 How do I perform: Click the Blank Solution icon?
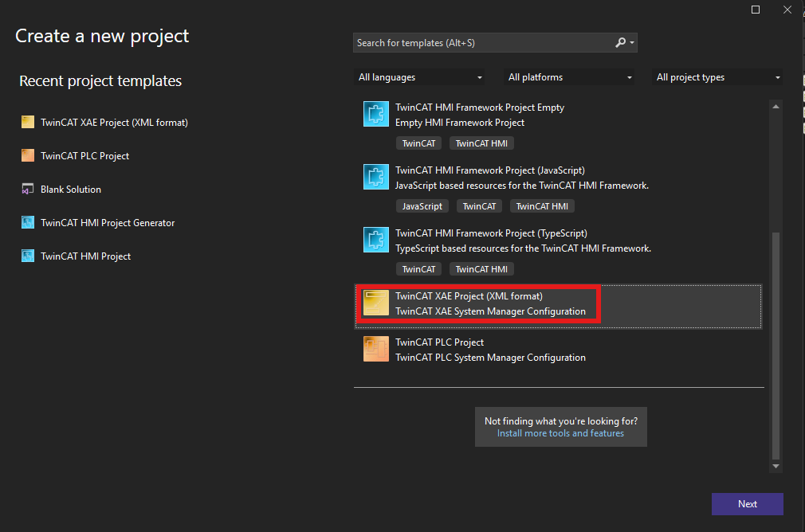[28, 189]
